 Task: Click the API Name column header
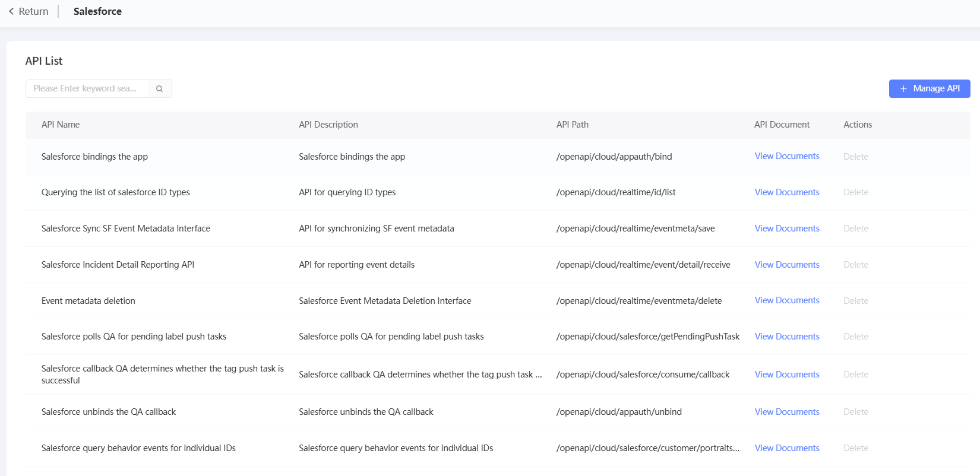tap(61, 125)
